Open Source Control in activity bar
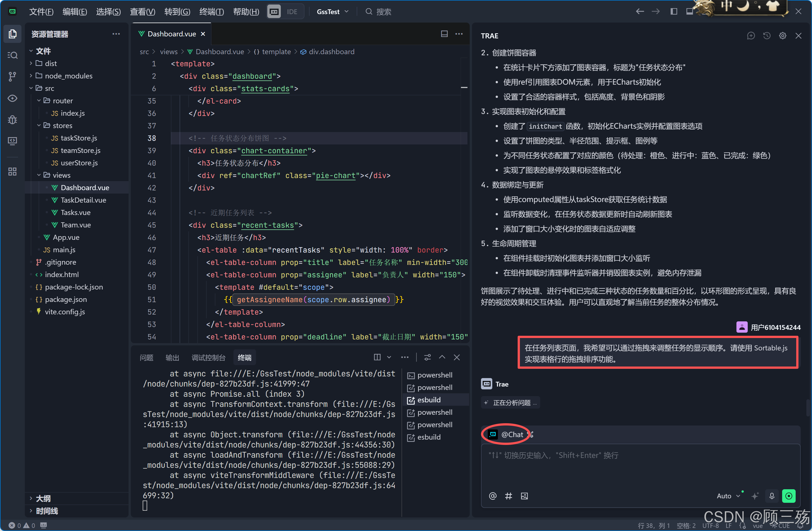This screenshot has height=531, width=812. 13,76
